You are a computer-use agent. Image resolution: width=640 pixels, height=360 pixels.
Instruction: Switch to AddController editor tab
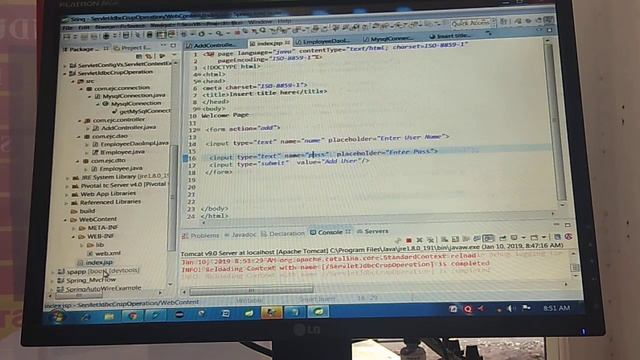[x=214, y=44]
